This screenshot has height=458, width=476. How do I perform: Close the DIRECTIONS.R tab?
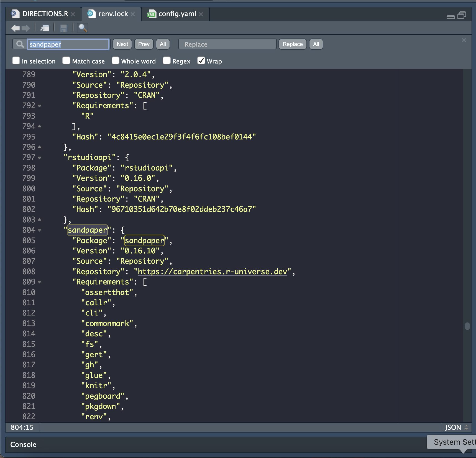[73, 14]
